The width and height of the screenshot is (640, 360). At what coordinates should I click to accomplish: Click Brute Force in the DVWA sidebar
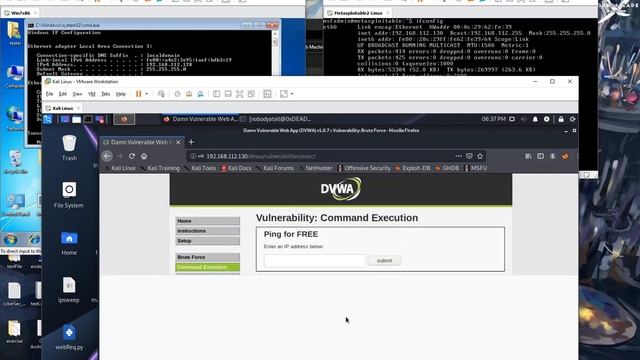point(207,257)
